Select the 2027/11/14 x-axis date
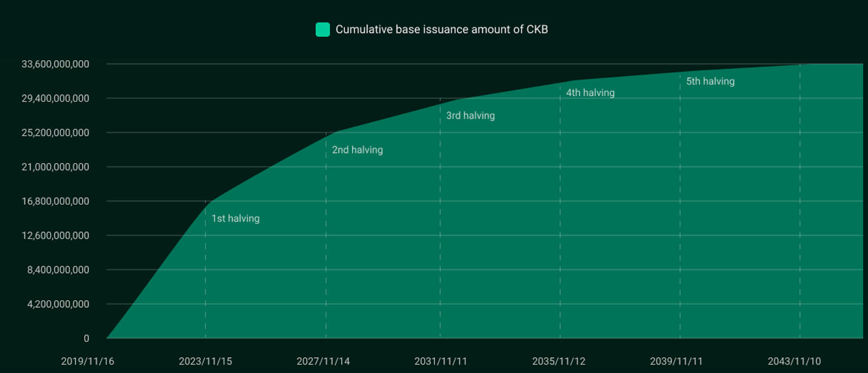Image resolution: width=868 pixels, height=373 pixels. point(323,361)
